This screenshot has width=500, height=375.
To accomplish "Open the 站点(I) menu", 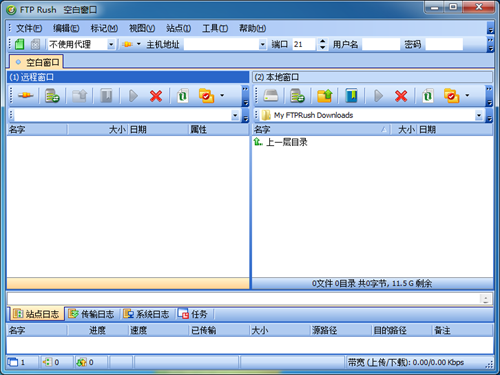I will [178, 28].
